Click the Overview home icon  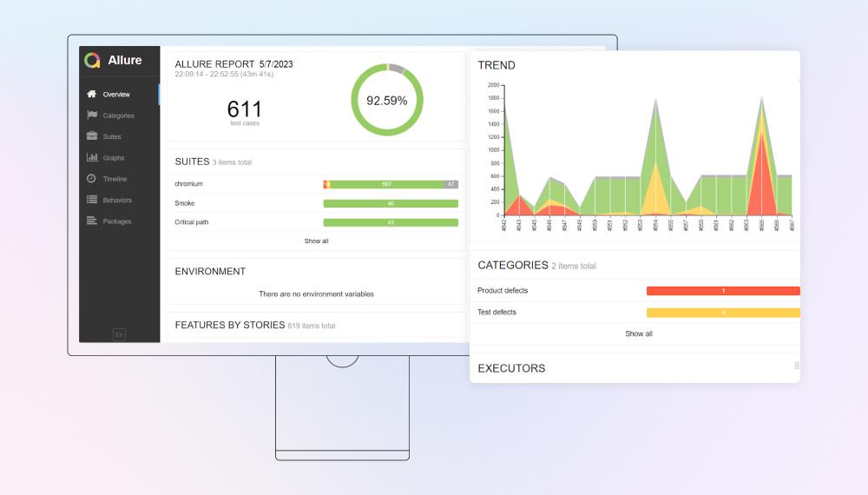pyautogui.click(x=92, y=94)
